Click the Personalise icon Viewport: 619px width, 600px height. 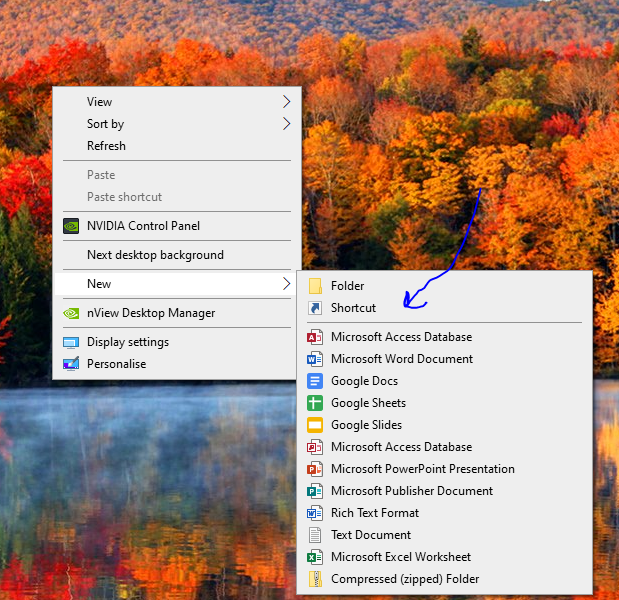click(x=71, y=364)
